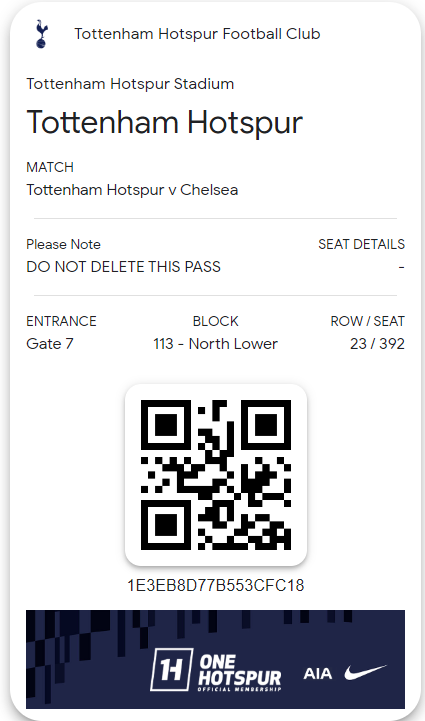This screenshot has height=721, width=425.
Task: Click the Tottenham Hotspur cockerel crest icon
Action: (41, 34)
